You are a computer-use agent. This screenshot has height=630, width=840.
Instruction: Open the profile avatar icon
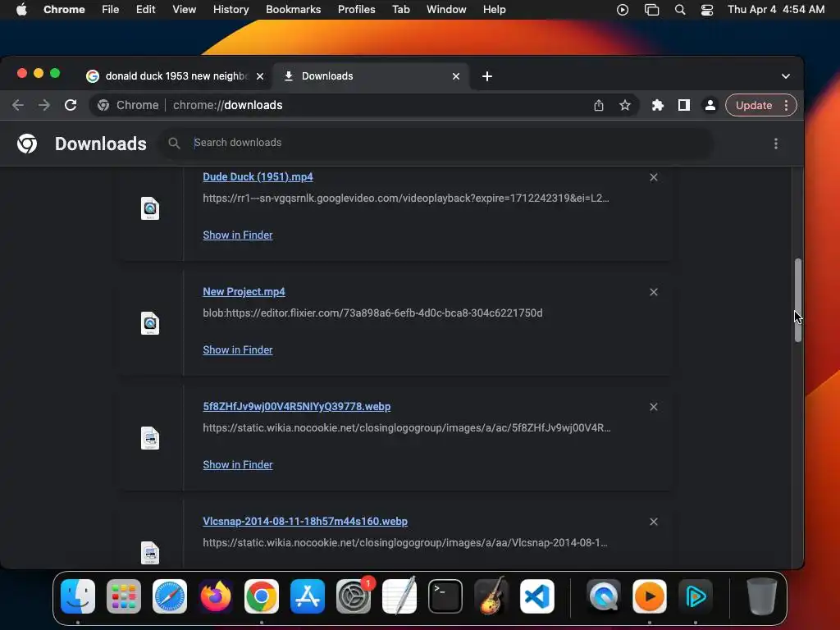710,105
